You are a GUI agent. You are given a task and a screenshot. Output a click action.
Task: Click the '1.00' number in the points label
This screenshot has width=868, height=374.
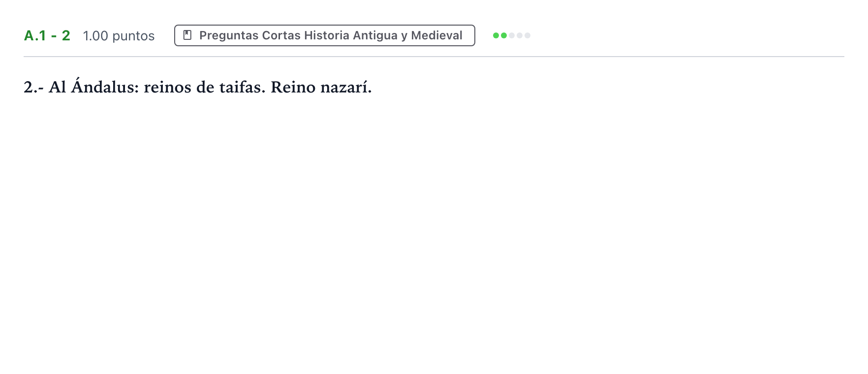(x=95, y=36)
